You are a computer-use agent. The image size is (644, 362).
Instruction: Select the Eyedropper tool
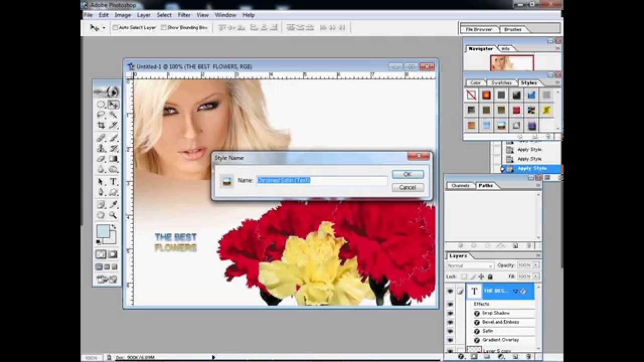113,205
